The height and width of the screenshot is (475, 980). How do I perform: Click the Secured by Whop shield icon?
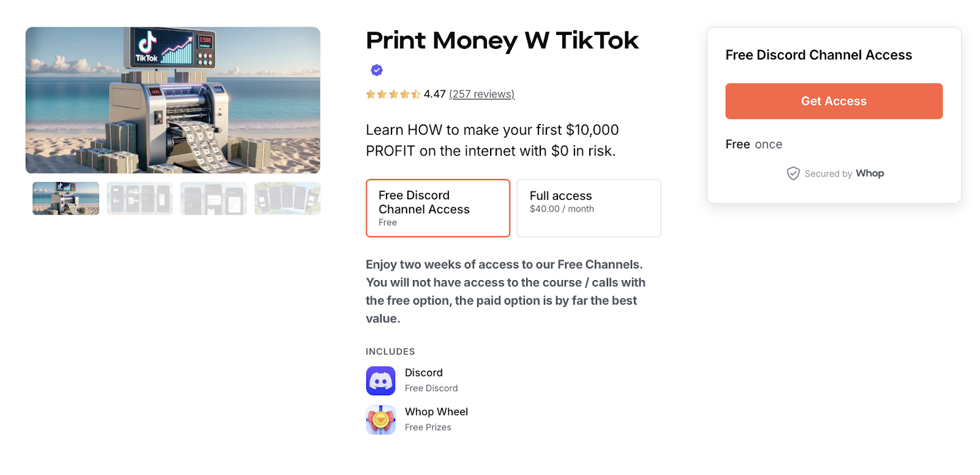click(793, 173)
